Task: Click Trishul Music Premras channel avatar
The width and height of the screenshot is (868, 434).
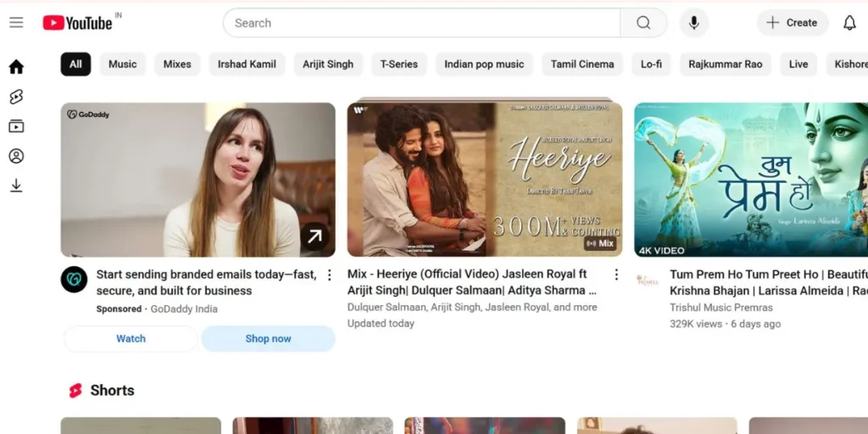Action: 647,281
